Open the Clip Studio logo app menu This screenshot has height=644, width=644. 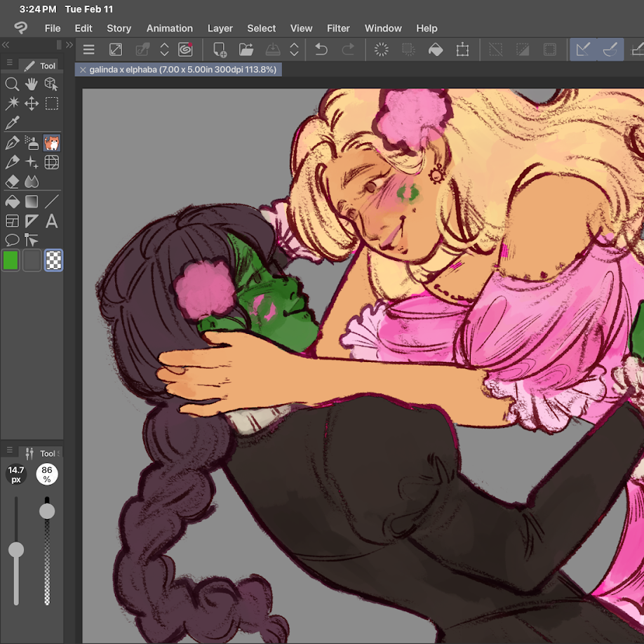(x=20, y=28)
